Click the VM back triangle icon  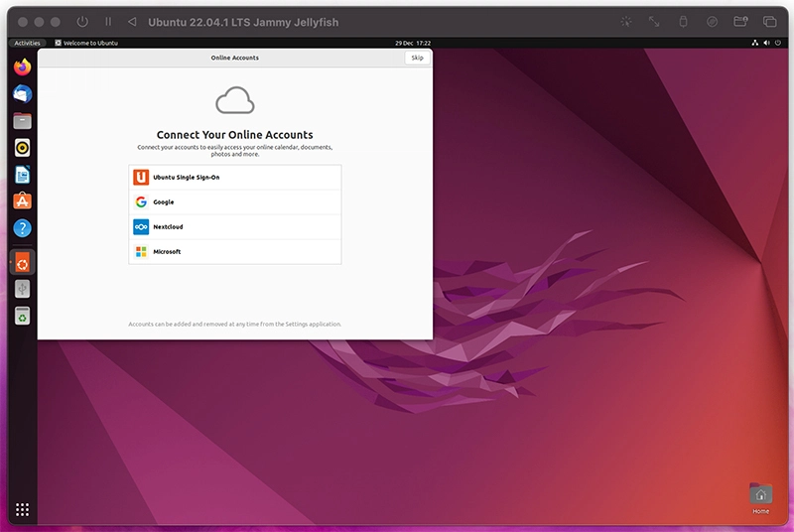tap(132, 22)
